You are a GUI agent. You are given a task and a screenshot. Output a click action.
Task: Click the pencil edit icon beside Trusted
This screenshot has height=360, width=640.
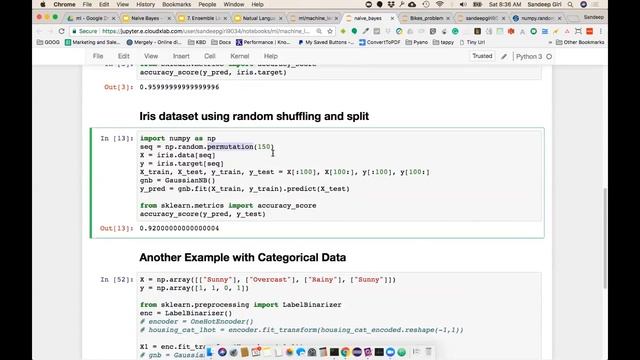coord(504,56)
